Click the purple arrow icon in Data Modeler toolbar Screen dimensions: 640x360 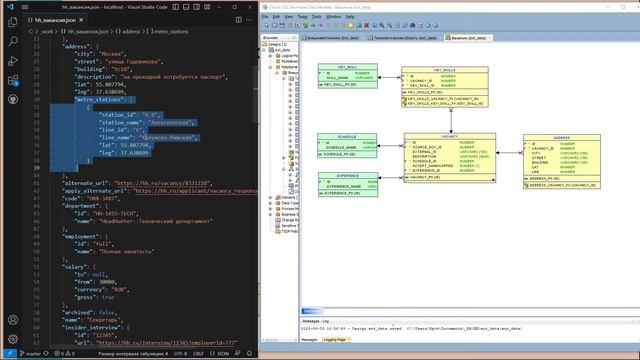(x=320, y=25)
